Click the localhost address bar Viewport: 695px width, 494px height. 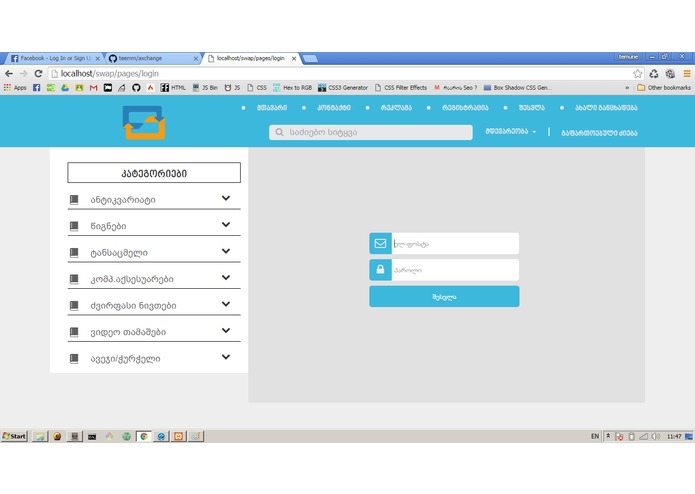coord(340,74)
